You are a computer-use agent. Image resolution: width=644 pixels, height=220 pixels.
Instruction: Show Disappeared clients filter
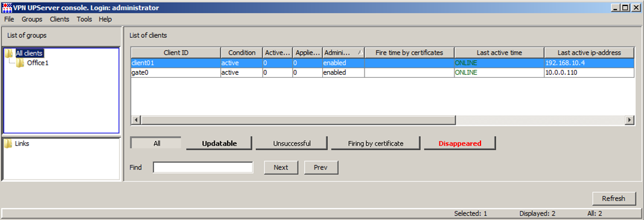click(460, 143)
